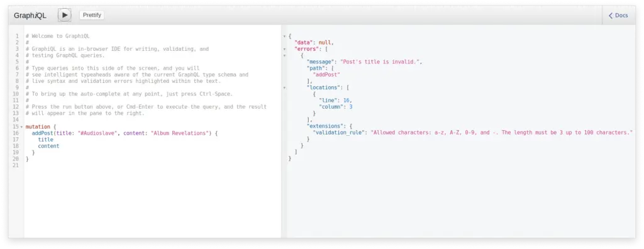Click the content field on line 18
The height and width of the screenshot is (249, 644).
pos(48,146)
